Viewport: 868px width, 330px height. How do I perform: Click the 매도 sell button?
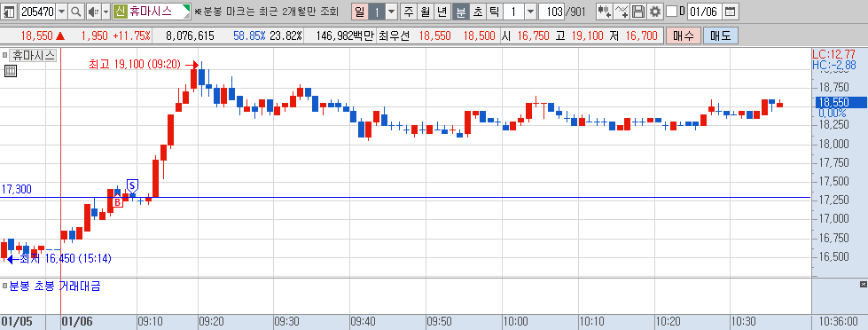720,36
